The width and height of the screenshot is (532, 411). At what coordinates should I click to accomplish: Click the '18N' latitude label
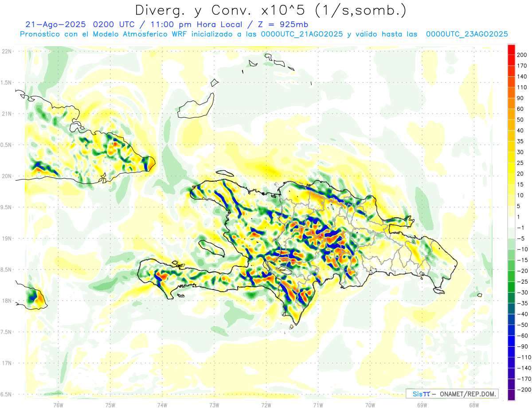pyautogui.click(x=6, y=301)
